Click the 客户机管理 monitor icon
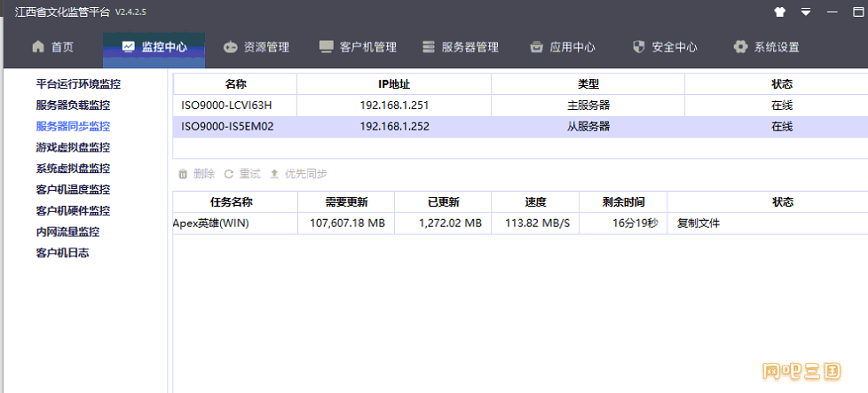 click(x=327, y=47)
